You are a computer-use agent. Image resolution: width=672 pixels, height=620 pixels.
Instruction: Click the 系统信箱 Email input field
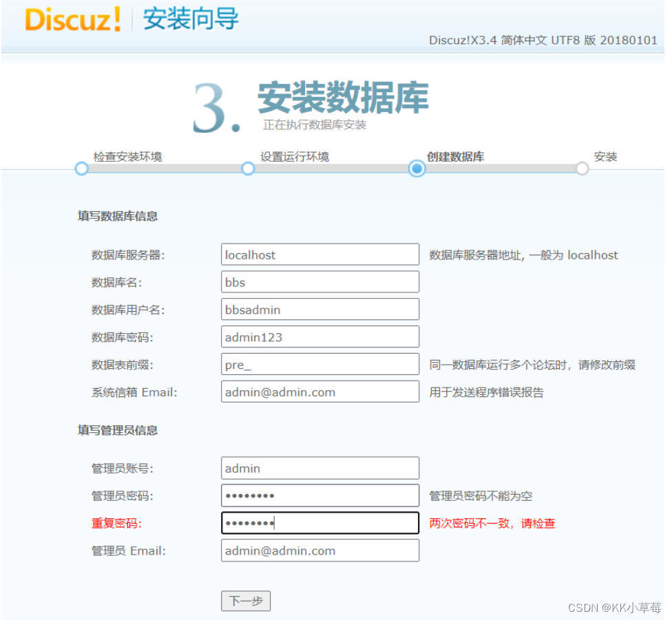pyautogui.click(x=320, y=392)
